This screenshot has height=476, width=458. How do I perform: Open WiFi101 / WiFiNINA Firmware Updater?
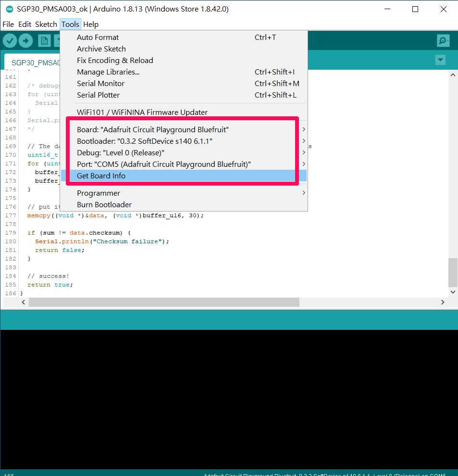point(184,113)
